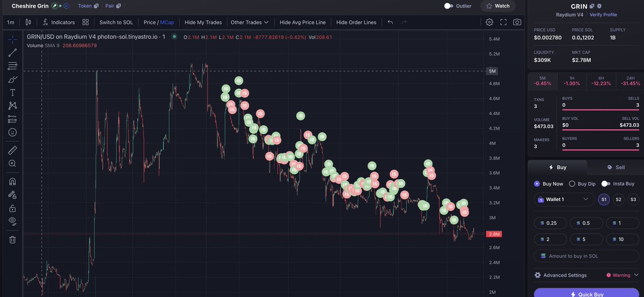The width and height of the screenshot is (644, 297).
Task: Open the Indicators dialog
Action: coord(59,23)
